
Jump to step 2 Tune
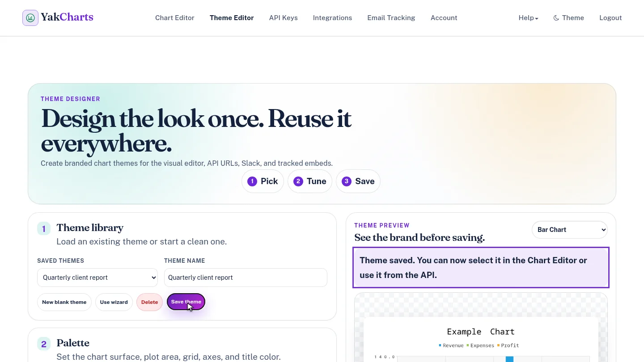coord(310,181)
